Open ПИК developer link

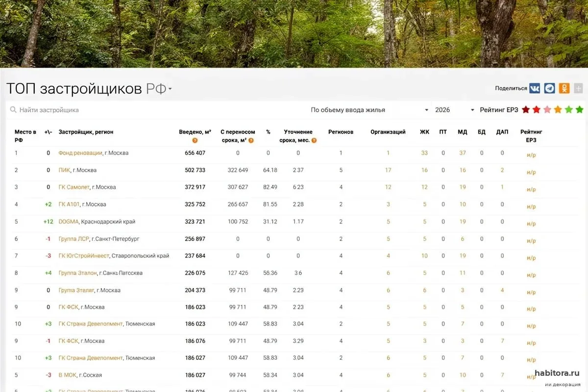point(64,170)
